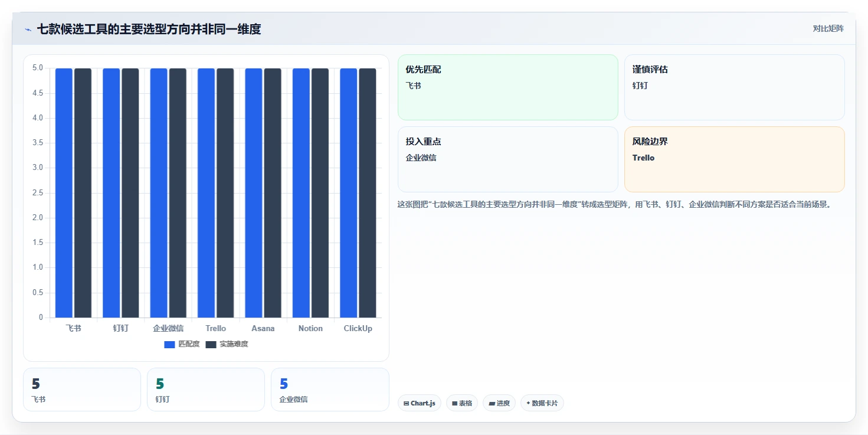Click the Asana x-axis label
The width and height of the screenshot is (868, 435).
(263, 328)
